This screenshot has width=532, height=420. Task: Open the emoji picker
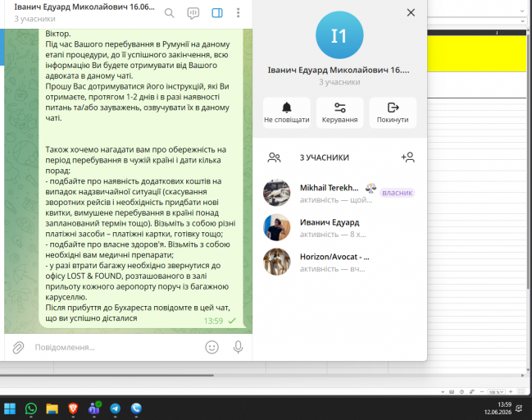[211, 347]
